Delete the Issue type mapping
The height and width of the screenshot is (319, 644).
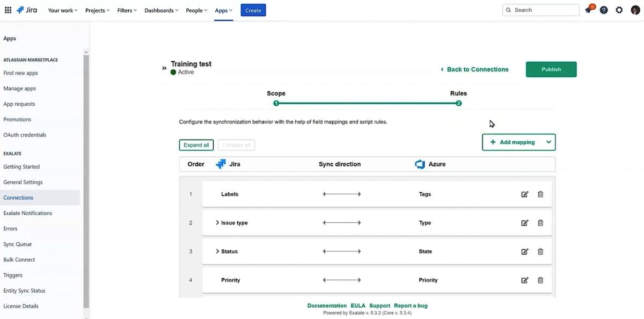pyautogui.click(x=540, y=223)
